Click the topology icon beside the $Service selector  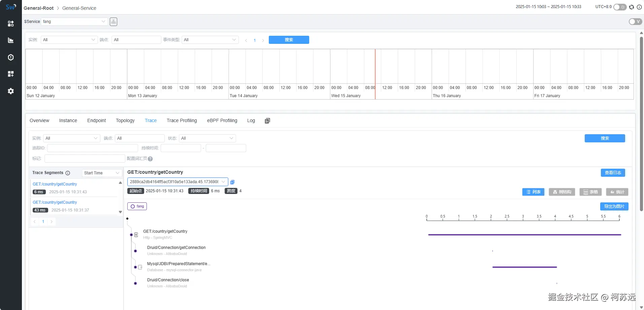pyautogui.click(x=114, y=22)
